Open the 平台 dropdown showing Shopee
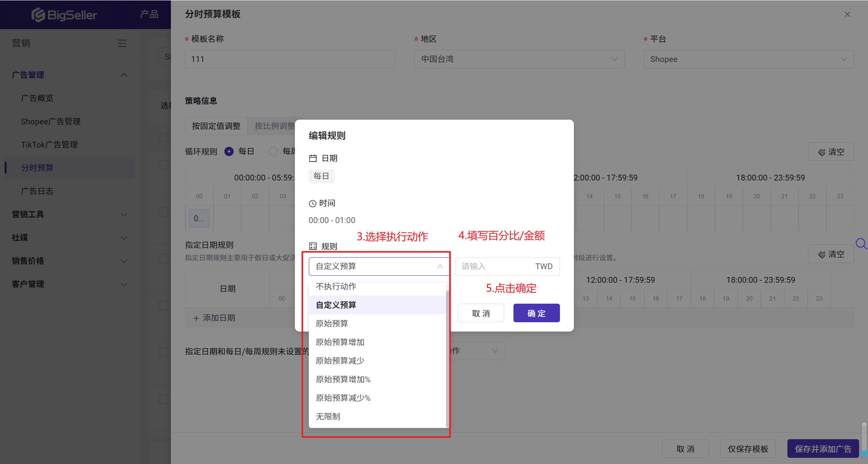 coord(748,59)
